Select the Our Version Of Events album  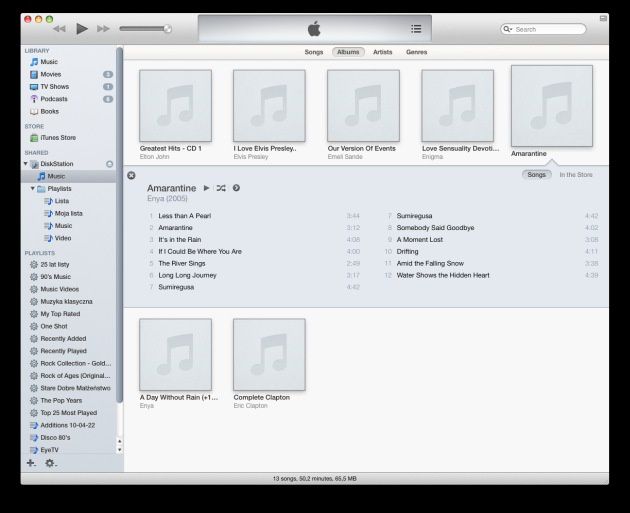[x=363, y=106]
